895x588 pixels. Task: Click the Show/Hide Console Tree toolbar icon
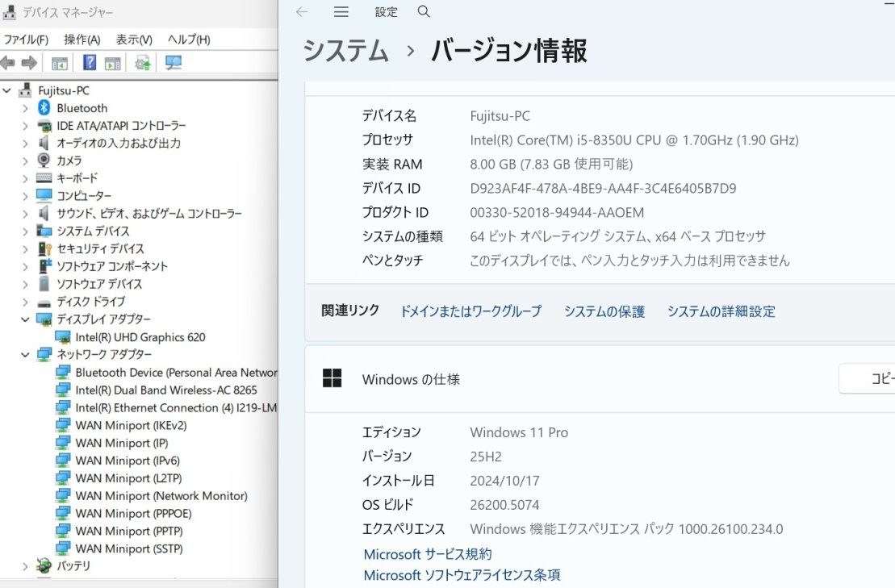tap(59, 63)
